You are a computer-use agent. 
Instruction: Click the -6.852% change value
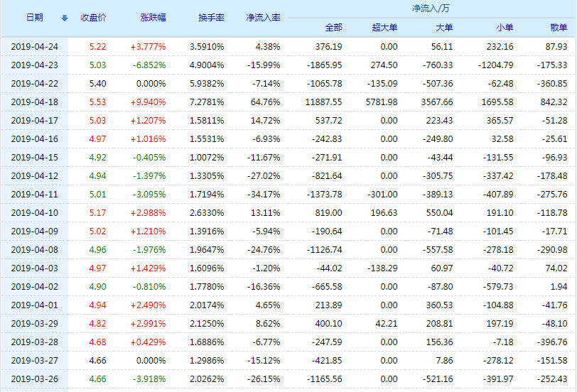(148, 65)
